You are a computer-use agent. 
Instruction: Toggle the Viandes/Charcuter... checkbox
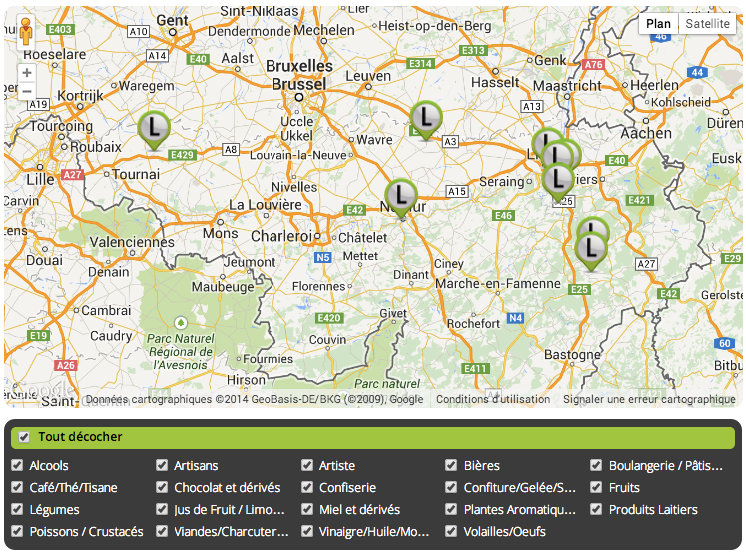coord(162,531)
